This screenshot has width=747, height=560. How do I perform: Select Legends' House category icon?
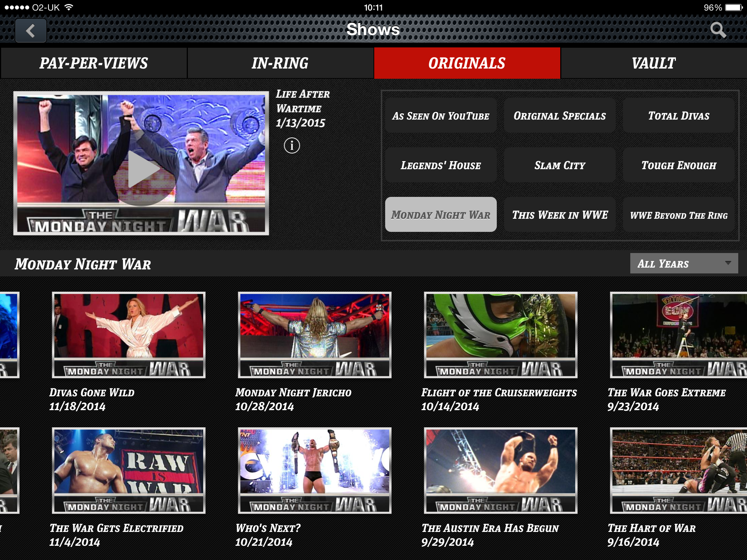tap(441, 165)
